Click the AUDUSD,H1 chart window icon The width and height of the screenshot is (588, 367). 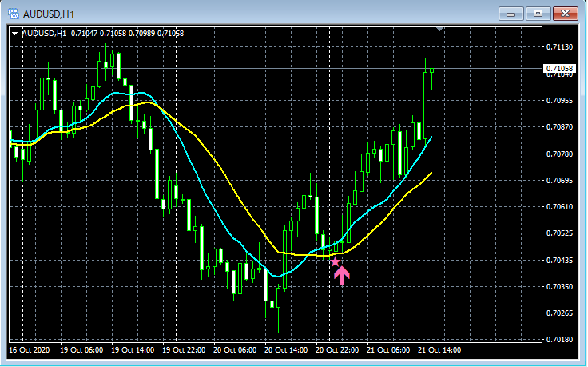pyautogui.click(x=14, y=14)
